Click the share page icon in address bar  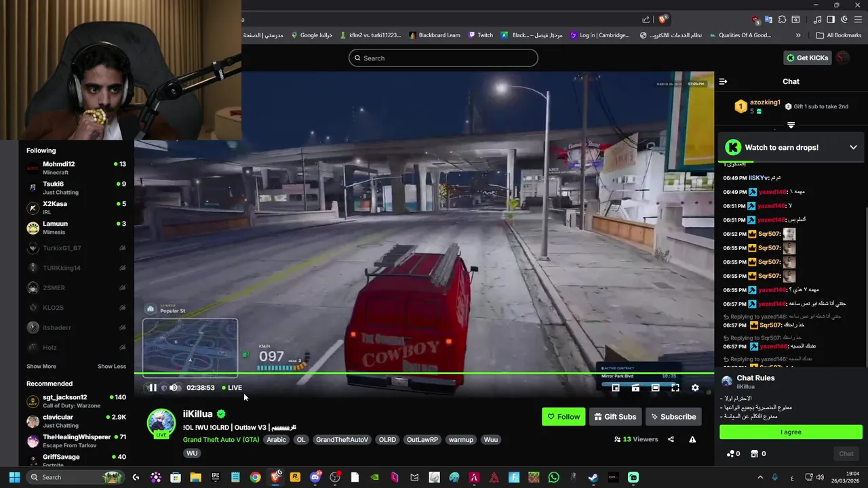(x=646, y=20)
